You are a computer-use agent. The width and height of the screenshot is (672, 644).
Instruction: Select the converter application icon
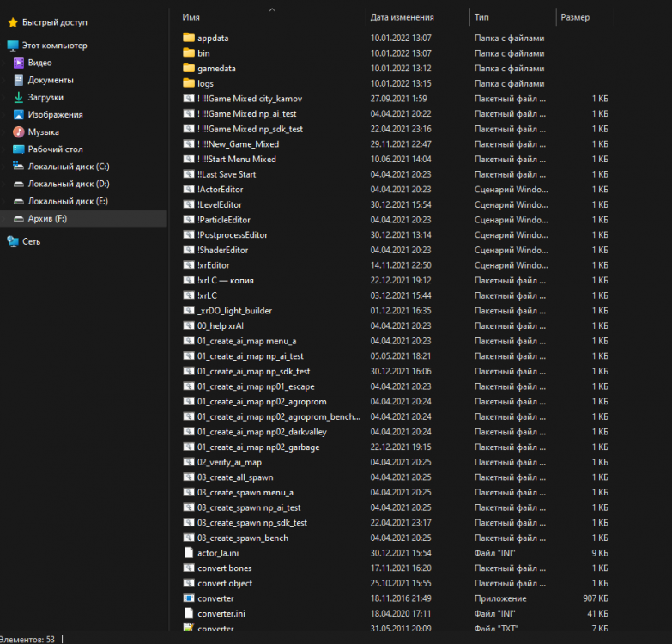click(x=189, y=598)
